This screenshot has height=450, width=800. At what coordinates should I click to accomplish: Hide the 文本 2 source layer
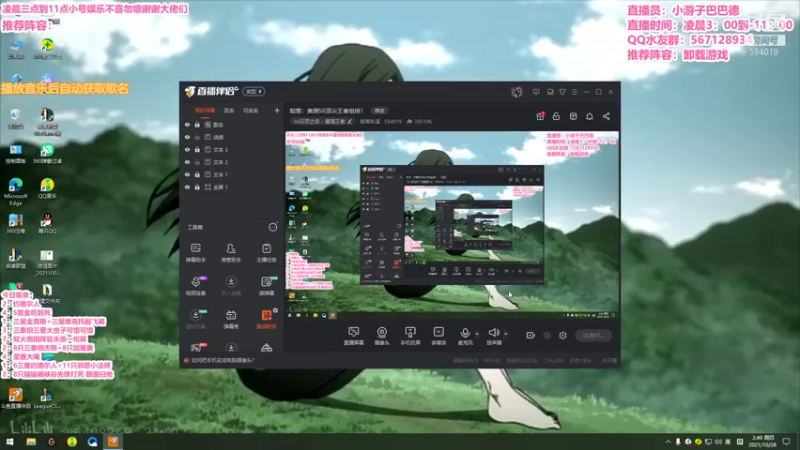187,162
